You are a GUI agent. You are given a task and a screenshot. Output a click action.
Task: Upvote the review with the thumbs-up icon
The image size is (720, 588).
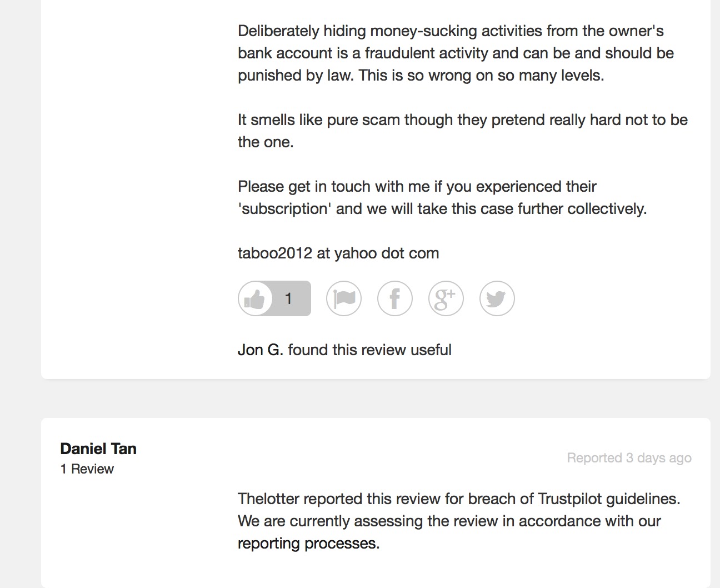tap(256, 298)
